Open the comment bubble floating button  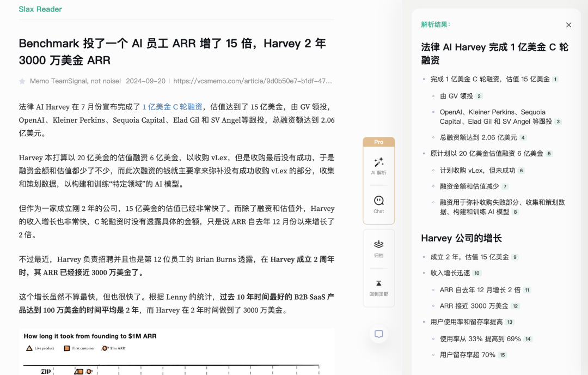pyautogui.click(x=379, y=334)
